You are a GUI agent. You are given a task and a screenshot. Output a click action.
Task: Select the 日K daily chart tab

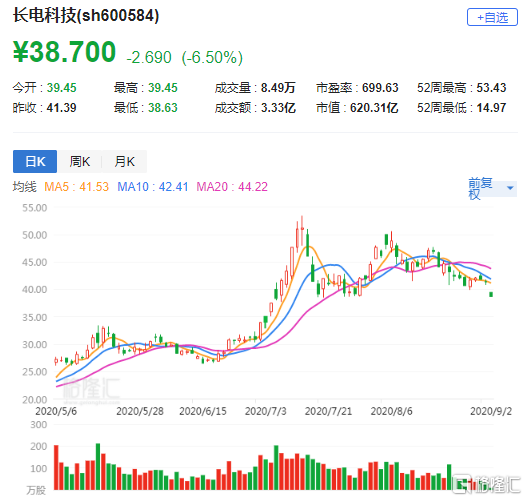35,162
